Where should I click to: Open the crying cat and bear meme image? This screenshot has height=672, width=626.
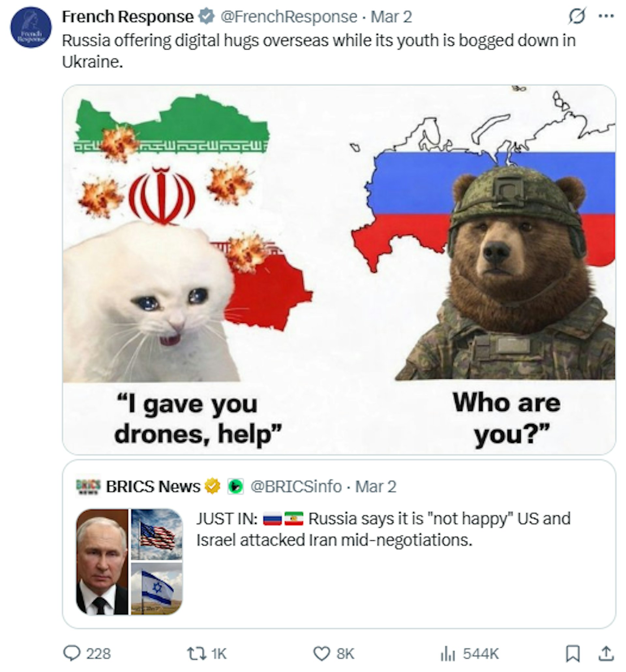coord(338,270)
